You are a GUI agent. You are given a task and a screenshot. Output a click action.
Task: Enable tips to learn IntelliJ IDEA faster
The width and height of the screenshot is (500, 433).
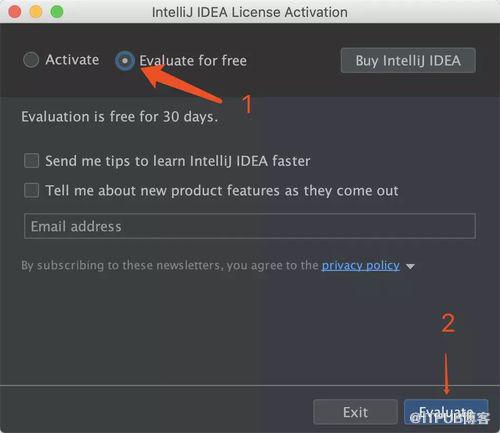32,161
